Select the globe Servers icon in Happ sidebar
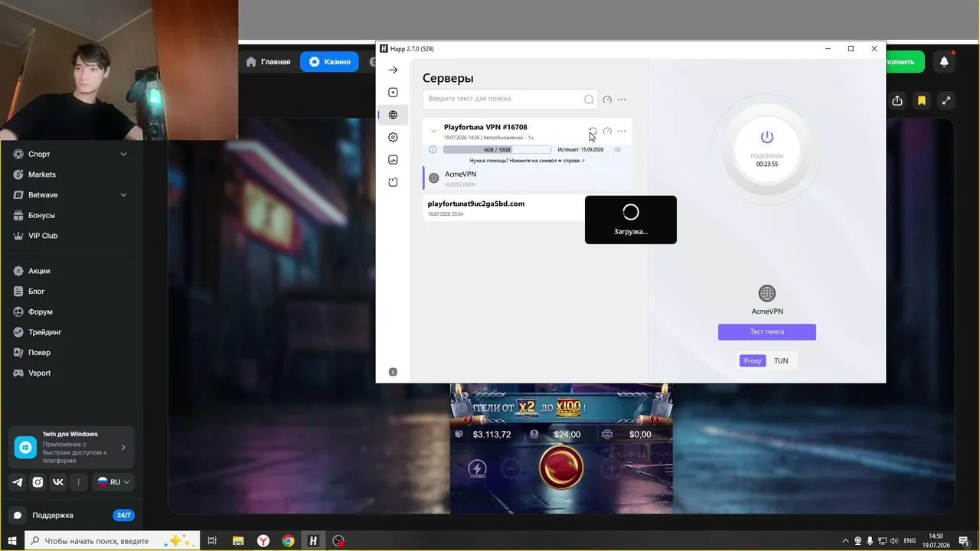This screenshot has width=980, height=551. pos(393,115)
